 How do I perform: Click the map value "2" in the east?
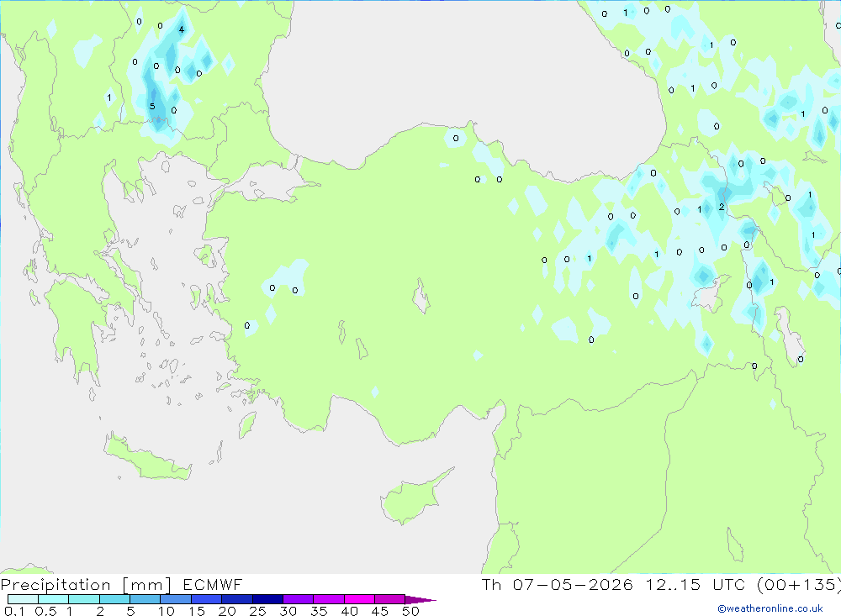(x=722, y=207)
